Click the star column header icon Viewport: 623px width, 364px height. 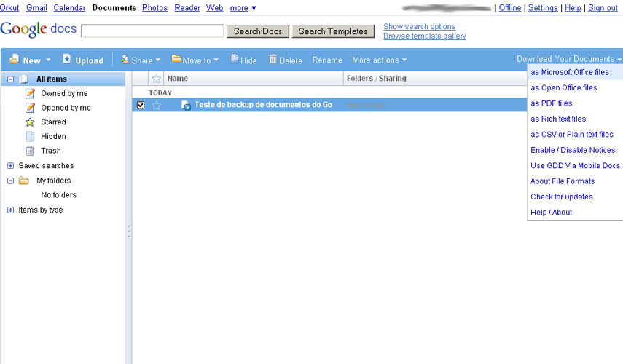[x=156, y=79]
